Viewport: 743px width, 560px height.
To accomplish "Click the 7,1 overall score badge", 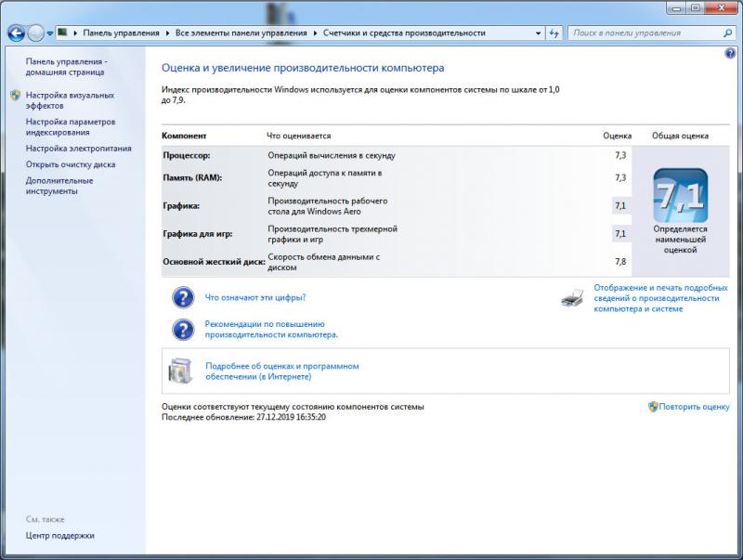I will pos(680,195).
